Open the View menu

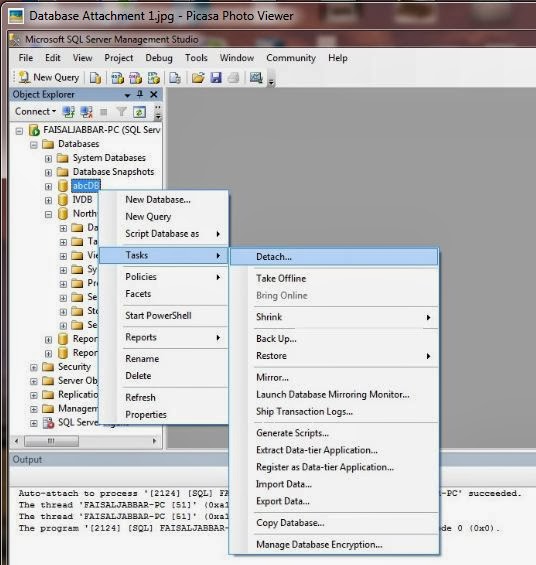click(82, 58)
